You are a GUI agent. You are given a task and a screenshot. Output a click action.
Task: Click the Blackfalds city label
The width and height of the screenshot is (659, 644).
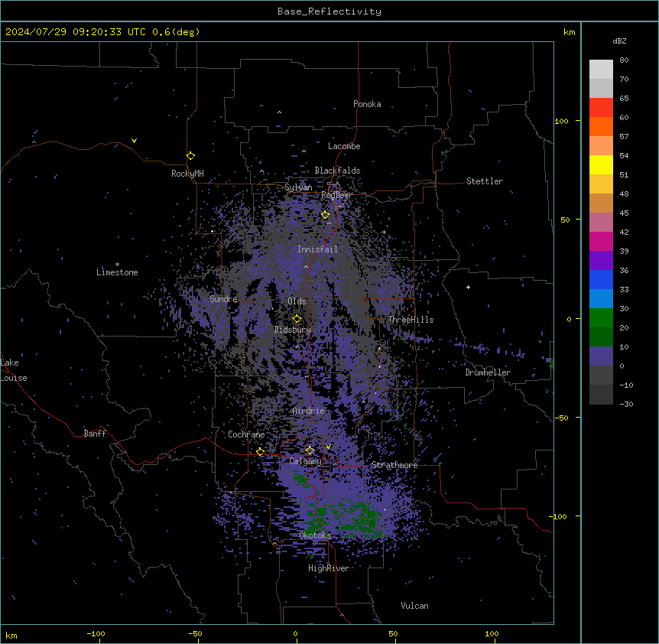click(x=337, y=171)
